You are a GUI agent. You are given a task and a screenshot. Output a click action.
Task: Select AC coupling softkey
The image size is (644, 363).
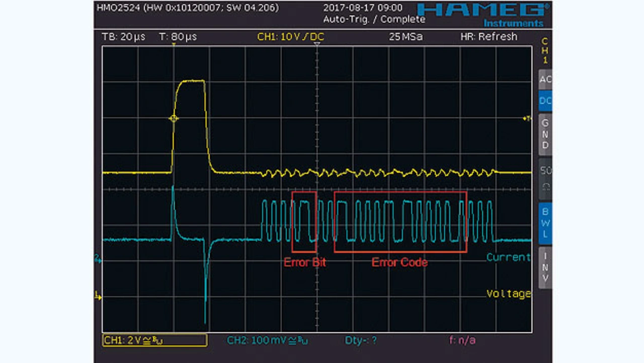pyautogui.click(x=545, y=80)
